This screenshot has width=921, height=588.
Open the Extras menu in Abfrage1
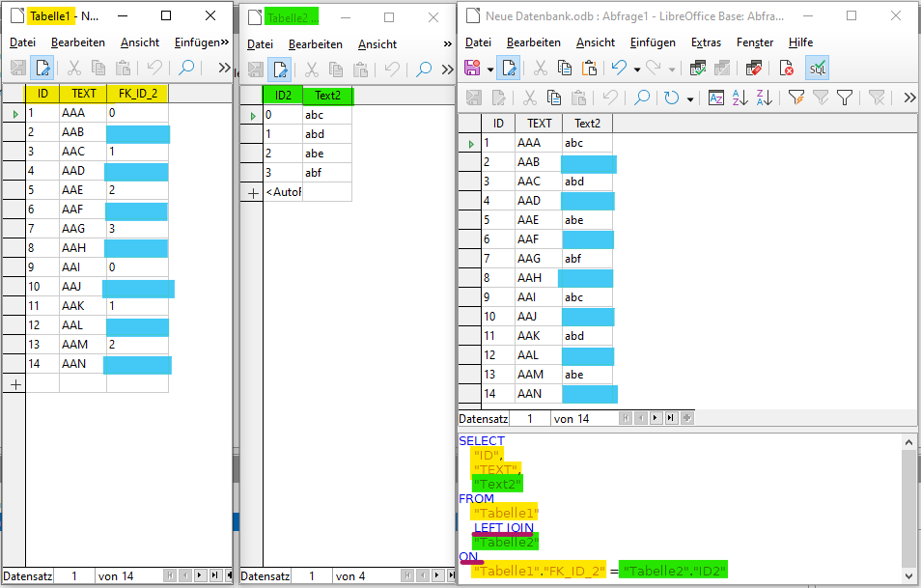706,42
